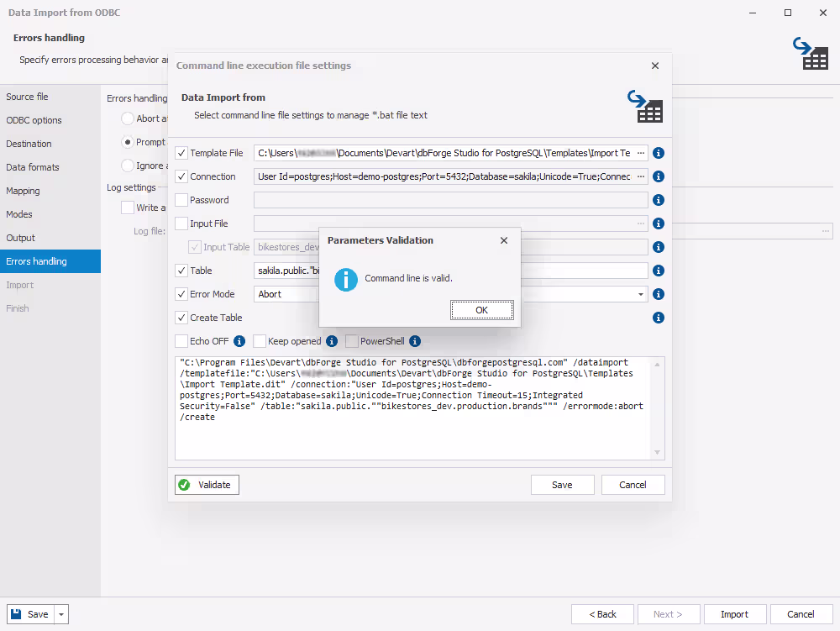Uncheck the Template File checkbox
The height and width of the screenshot is (631, 840).
click(x=181, y=153)
